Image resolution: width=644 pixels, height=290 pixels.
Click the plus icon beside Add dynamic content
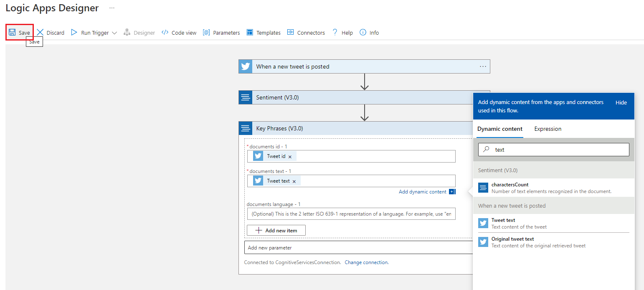tap(452, 192)
